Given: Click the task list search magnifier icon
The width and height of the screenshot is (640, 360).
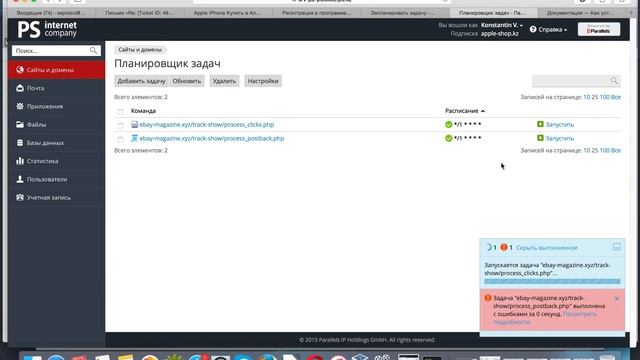Looking at the screenshot, I should pyautogui.click(x=614, y=81).
